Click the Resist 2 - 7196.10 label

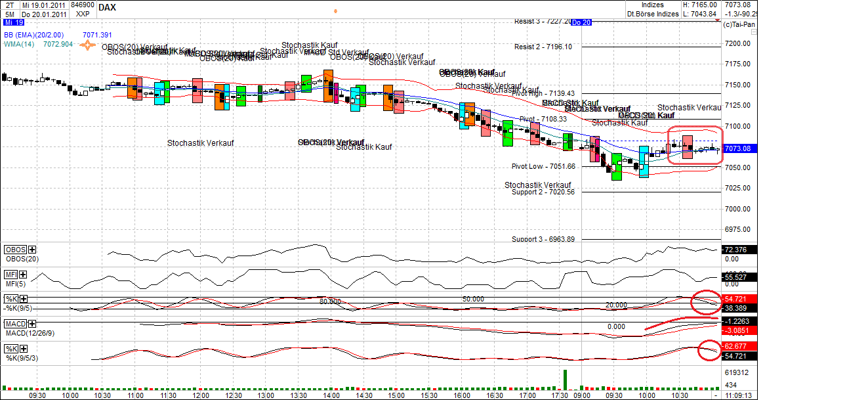tap(543, 47)
